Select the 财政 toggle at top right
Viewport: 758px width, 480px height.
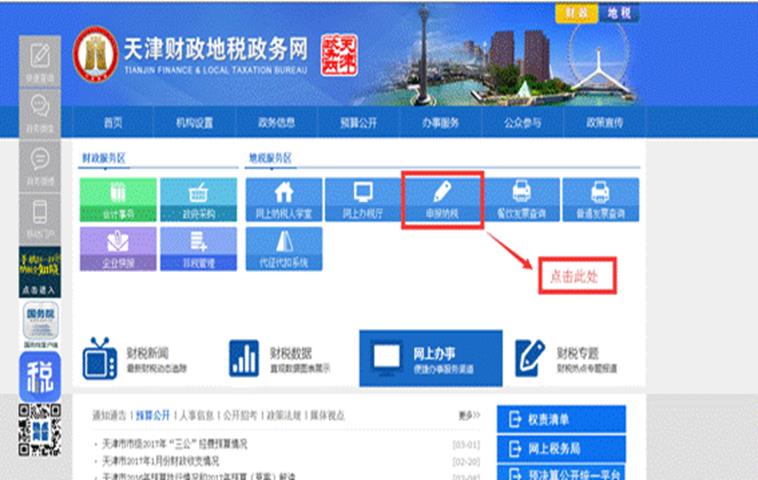pyautogui.click(x=575, y=13)
